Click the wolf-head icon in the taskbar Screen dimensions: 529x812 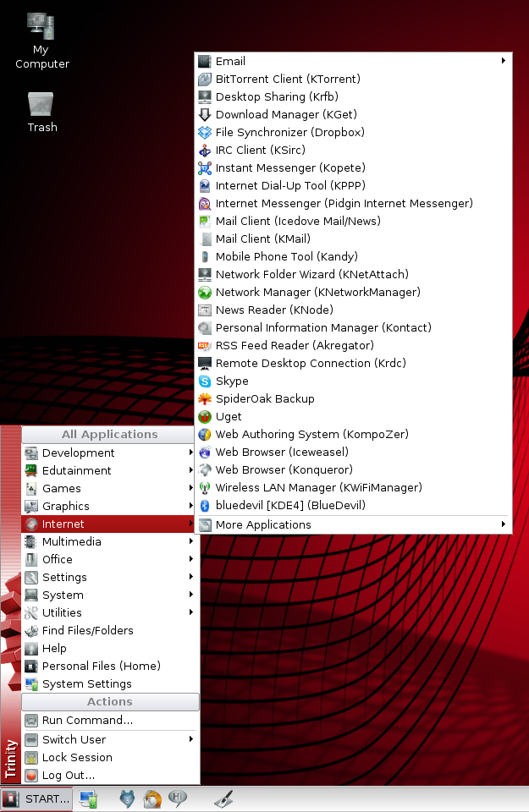127,799
